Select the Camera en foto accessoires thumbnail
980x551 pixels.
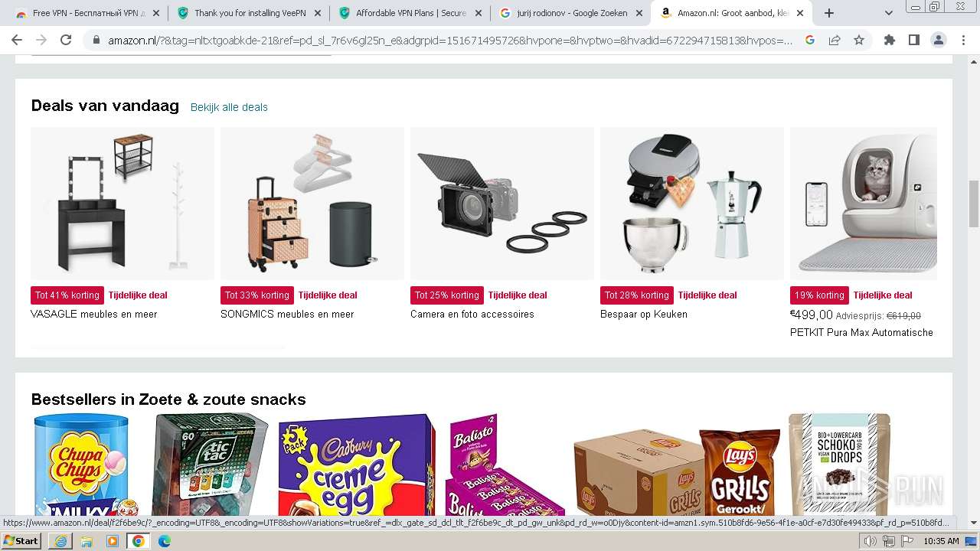tap(502, 204)
